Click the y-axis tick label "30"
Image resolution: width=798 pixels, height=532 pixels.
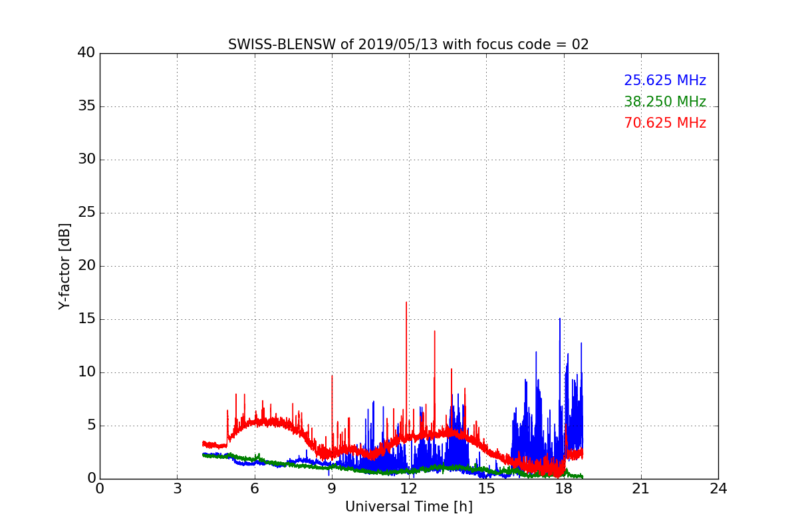pos(86,160)
